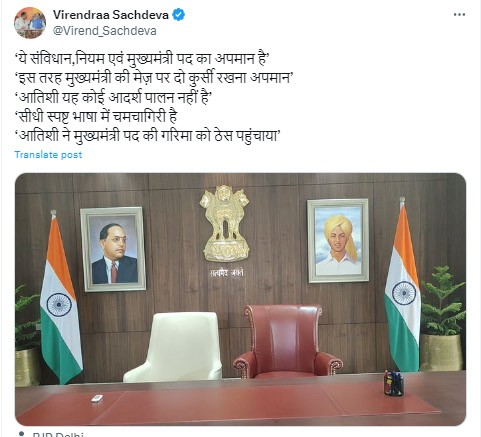
Task: Click the last line of tweet text
Action: click(x=148, y=136)
